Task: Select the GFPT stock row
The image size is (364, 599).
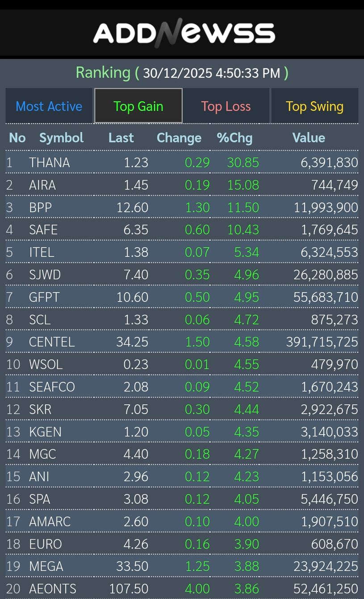Action: (44, 297)
